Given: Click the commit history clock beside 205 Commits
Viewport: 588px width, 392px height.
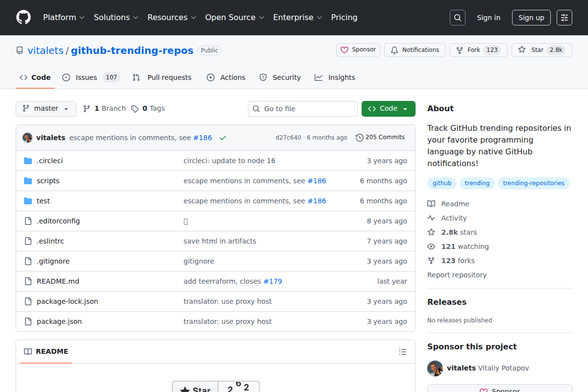Looking at the screenshot, I should coord(359,137).
